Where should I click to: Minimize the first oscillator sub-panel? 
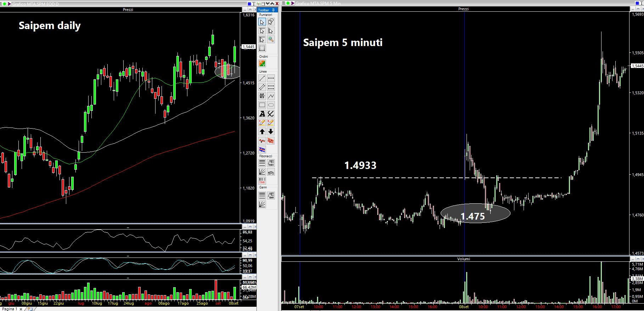coord(245,227)
